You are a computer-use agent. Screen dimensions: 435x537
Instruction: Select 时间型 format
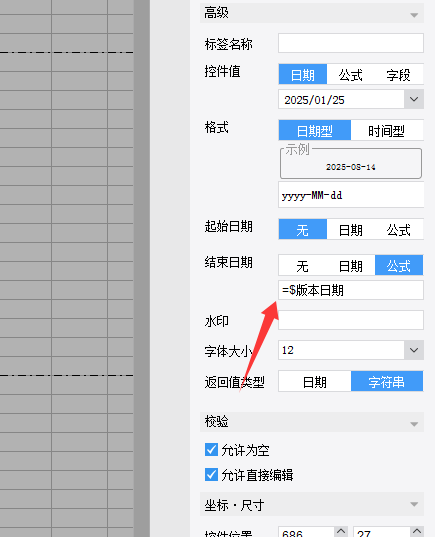(387, 130)
